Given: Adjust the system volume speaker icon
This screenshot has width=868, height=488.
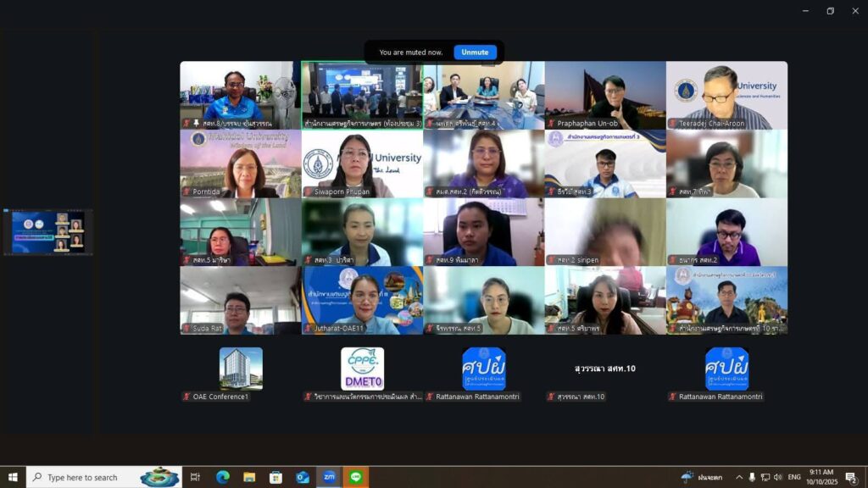Looking at the screenshot, I should pyautogui.click(x=778, y=477).
